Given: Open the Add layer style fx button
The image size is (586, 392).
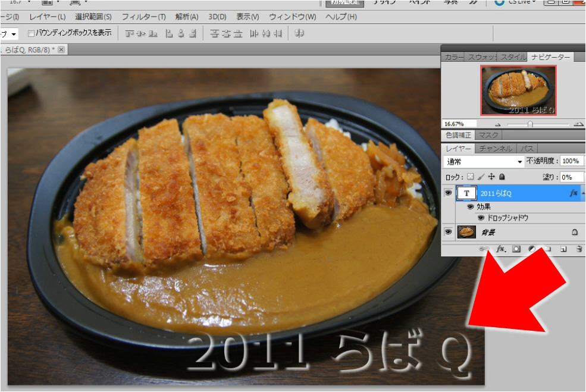Looking at the screenshot, I should (x=501, y=249).
